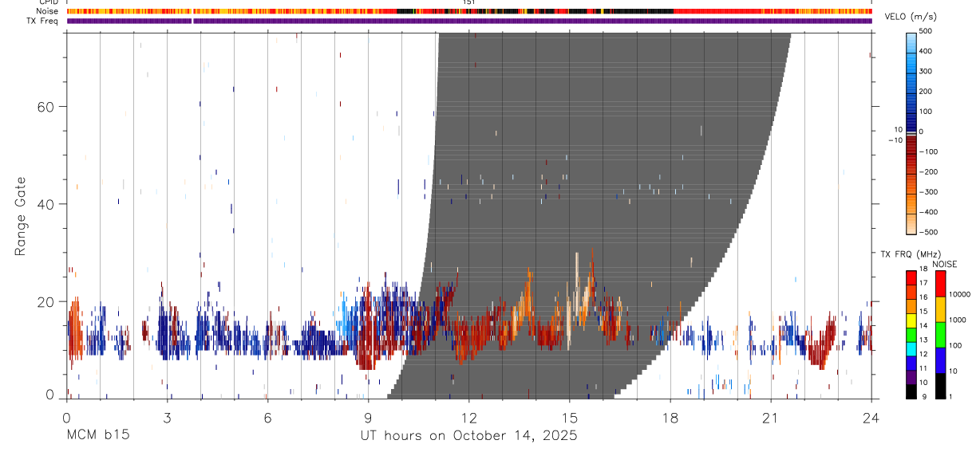Select the yellow 14–15 MHz frequency swatch
This screenshot has height=452, width=980.
(911, 320)
